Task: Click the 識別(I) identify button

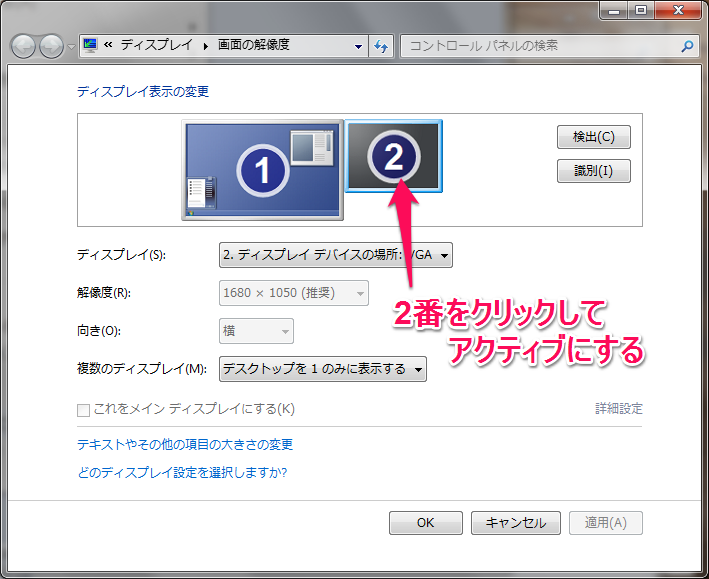Action: pos(593,171)
